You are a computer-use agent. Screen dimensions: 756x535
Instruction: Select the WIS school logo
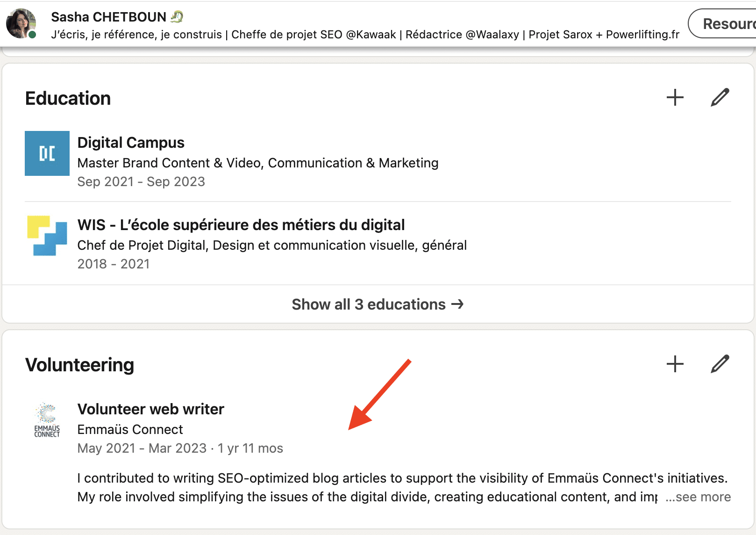click(x=47, y=236)
